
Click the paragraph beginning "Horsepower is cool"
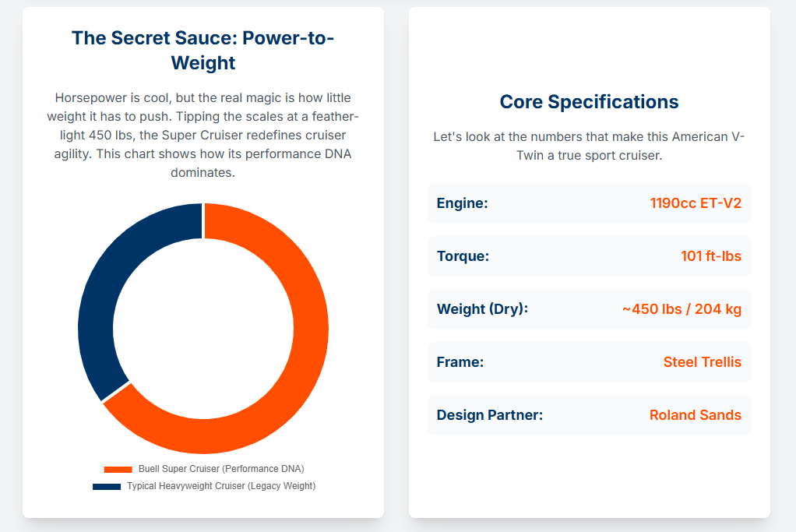pyautogui.click(x=203, y=135)
